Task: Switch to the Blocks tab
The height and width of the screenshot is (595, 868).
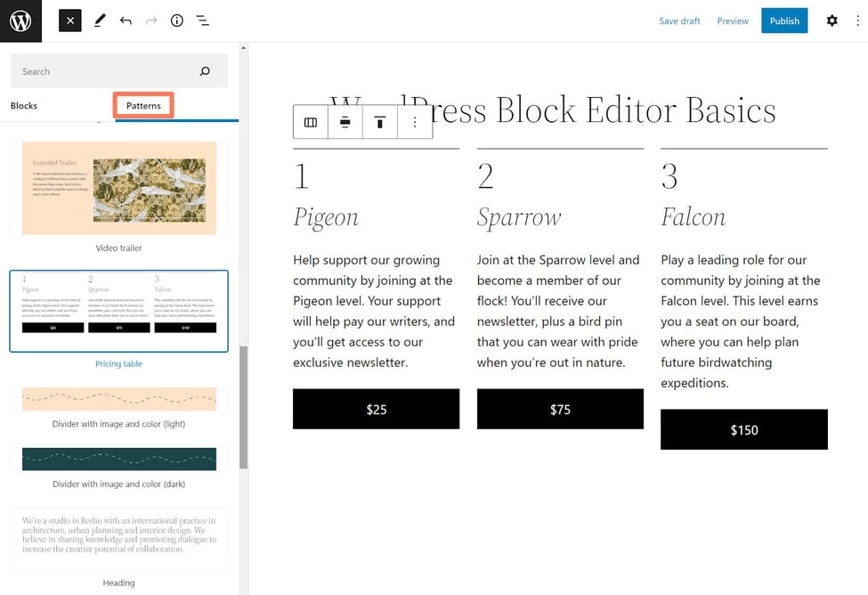Action: tap(24, 106)
